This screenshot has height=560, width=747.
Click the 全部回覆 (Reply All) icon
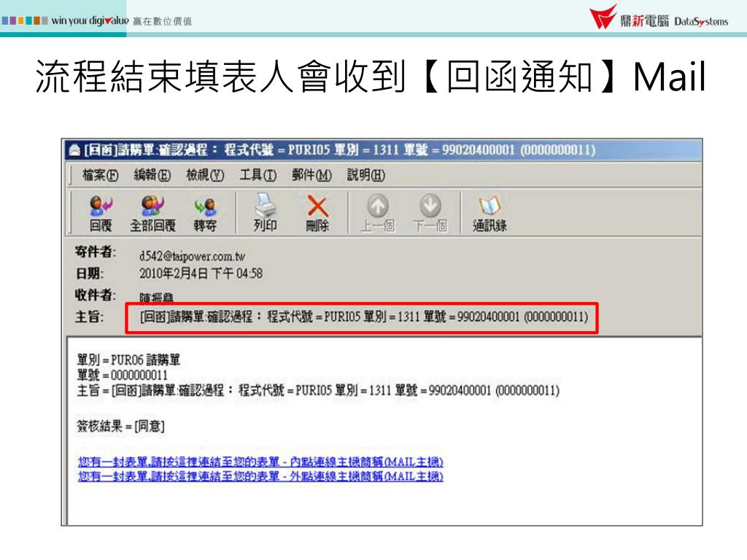tap(152, 213)
